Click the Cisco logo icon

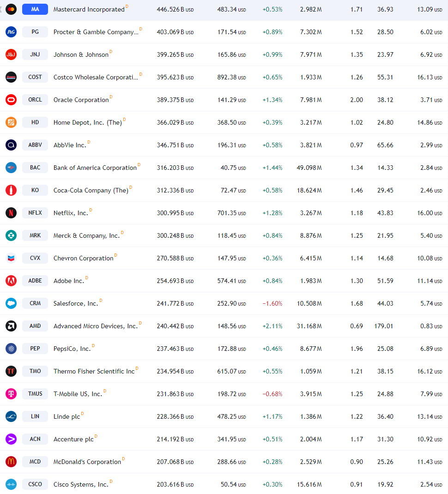11,484
